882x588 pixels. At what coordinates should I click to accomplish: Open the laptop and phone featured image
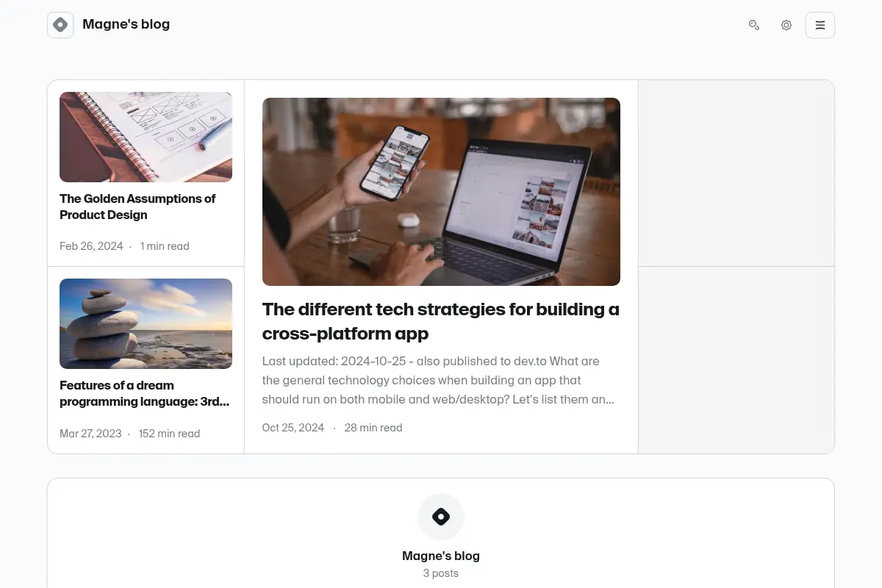tap(441, 191)
